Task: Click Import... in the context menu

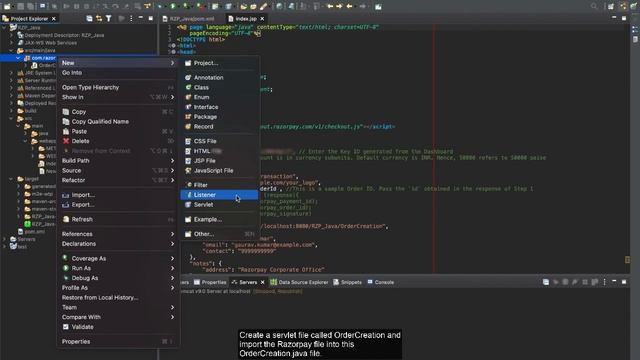Action: tap(118, 195)
